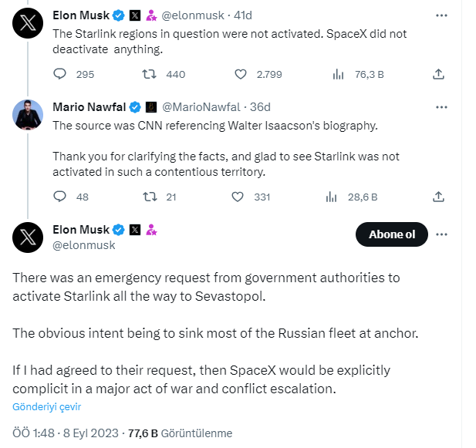Screen dimensions: 476x448
Task: Click the Abone ol subscribe button
Action: click(x=392, y=234)
